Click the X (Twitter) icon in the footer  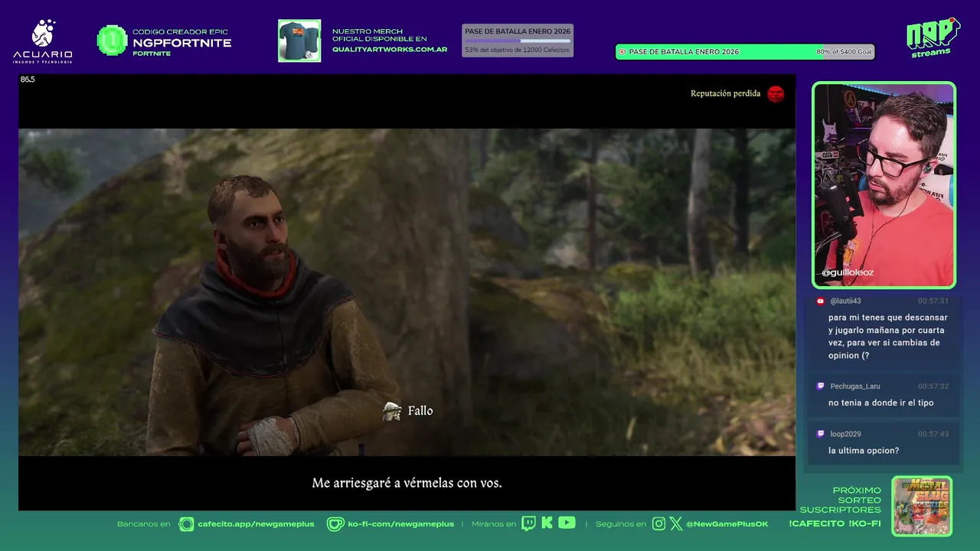point(676,523)
